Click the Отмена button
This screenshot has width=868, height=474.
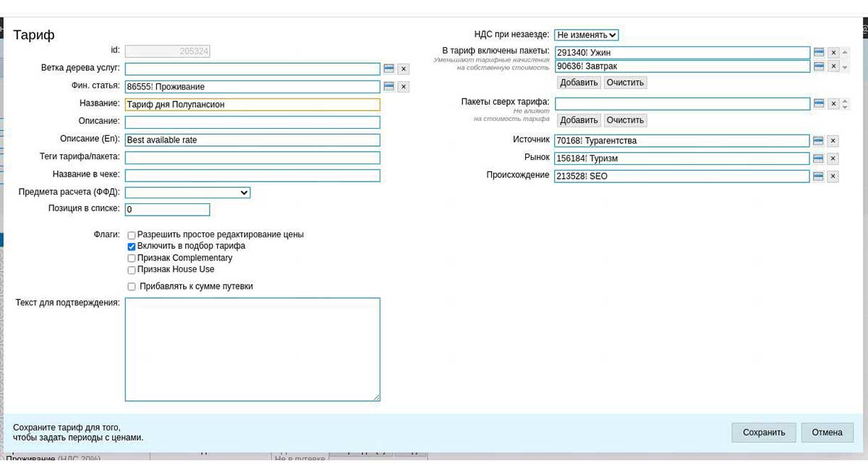pyautogui.click(x=827, y=433)
